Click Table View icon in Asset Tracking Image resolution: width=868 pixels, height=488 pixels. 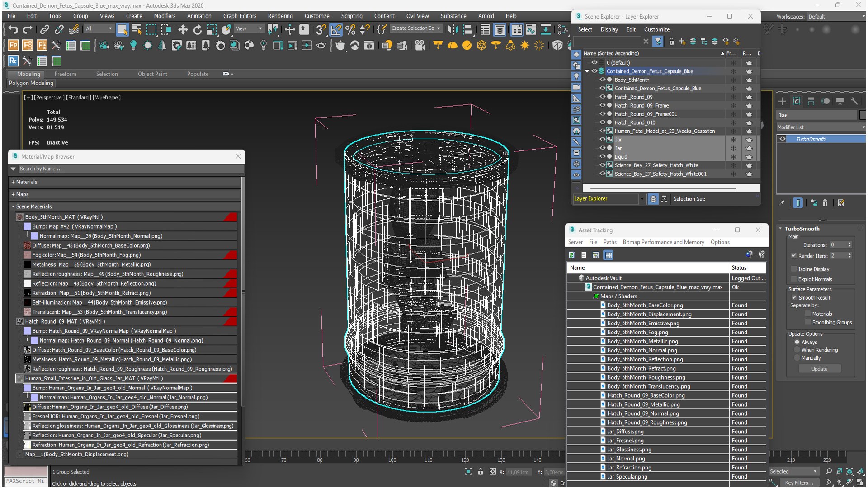click(609, 255)
